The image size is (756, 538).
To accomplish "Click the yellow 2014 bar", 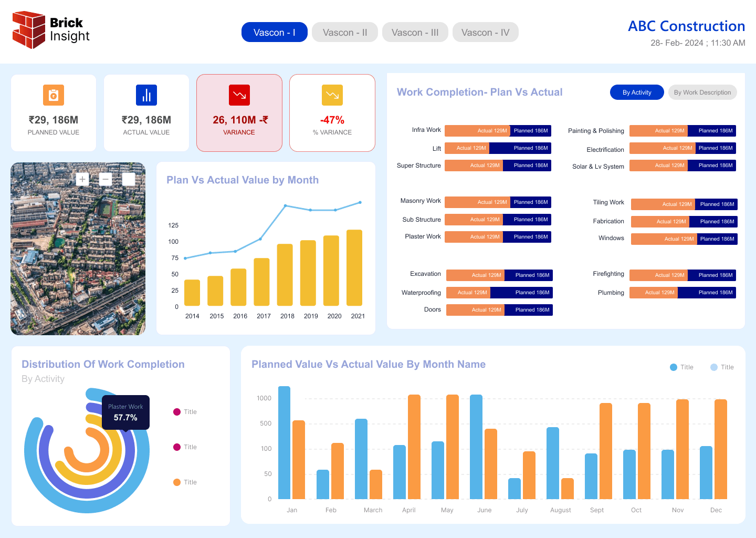I will [x=192, y=293].
